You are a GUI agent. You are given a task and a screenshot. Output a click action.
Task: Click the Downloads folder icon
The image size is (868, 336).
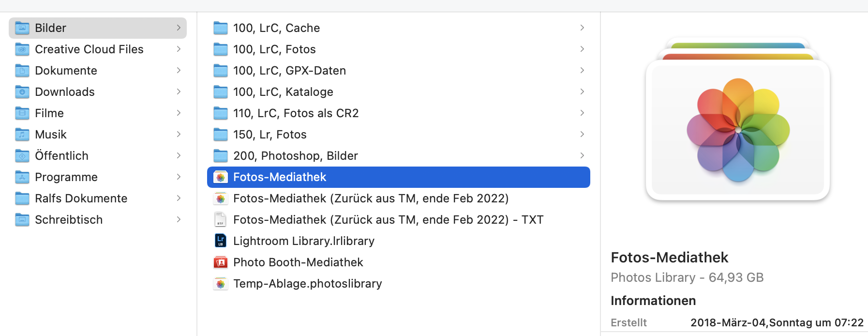click(x=22, y=92)
